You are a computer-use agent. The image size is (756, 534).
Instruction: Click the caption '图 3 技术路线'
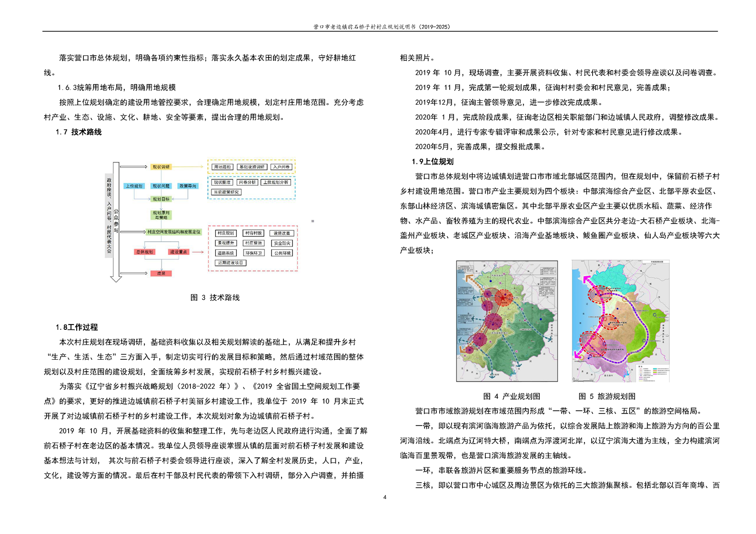pyautogui.click(x=215, y=297)
